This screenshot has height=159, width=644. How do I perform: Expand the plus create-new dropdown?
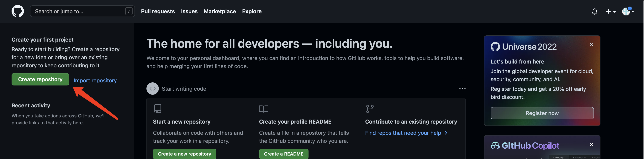(610, 12)
